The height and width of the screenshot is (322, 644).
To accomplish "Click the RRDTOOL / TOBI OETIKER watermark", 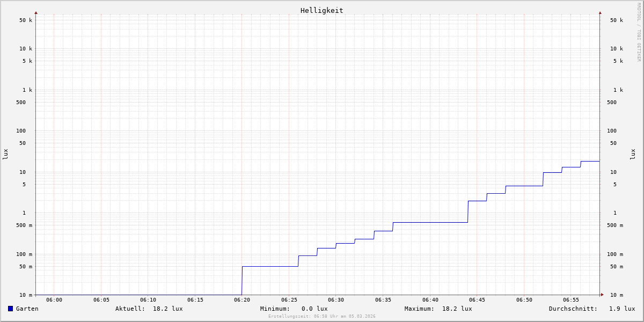I will tap(639, 32).
